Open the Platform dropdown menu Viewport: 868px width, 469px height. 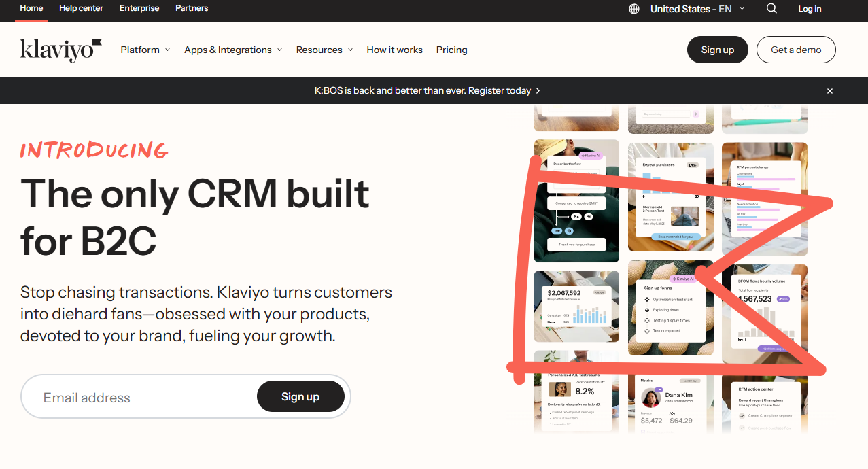point(145,50)
